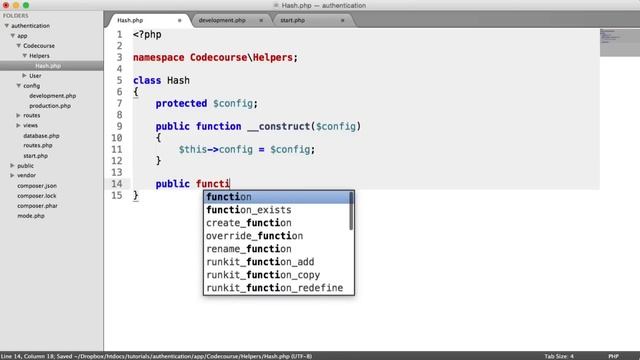Choose 'create_function' from autocomplete list
640x360 pixels.
276,223
